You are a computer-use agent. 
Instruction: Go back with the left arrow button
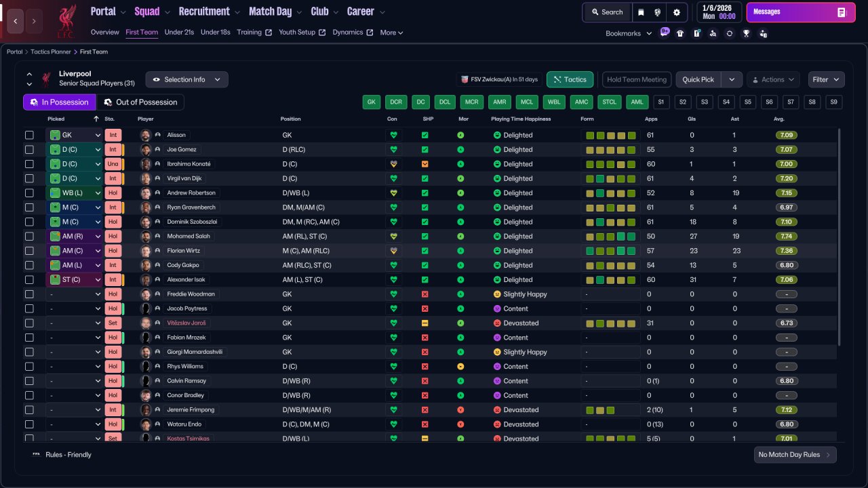click(x=16, y=22)
